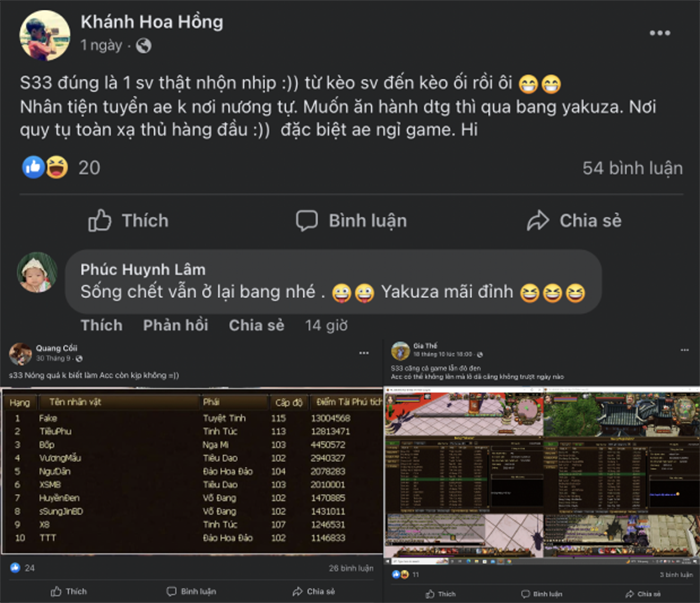Viewport: 700px width, 603px height.
Task: Click Bình luận button on Gia Thế post
Action: tap(542, 594)
